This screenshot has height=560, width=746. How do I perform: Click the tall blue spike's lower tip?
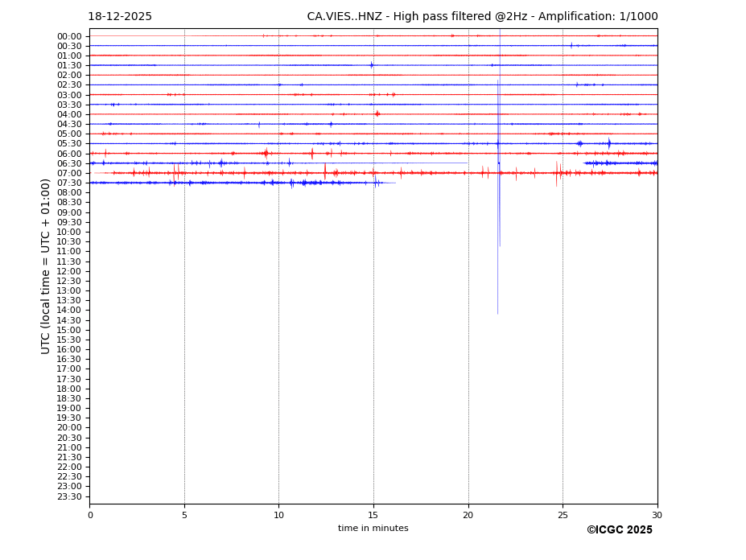point(497,312)
